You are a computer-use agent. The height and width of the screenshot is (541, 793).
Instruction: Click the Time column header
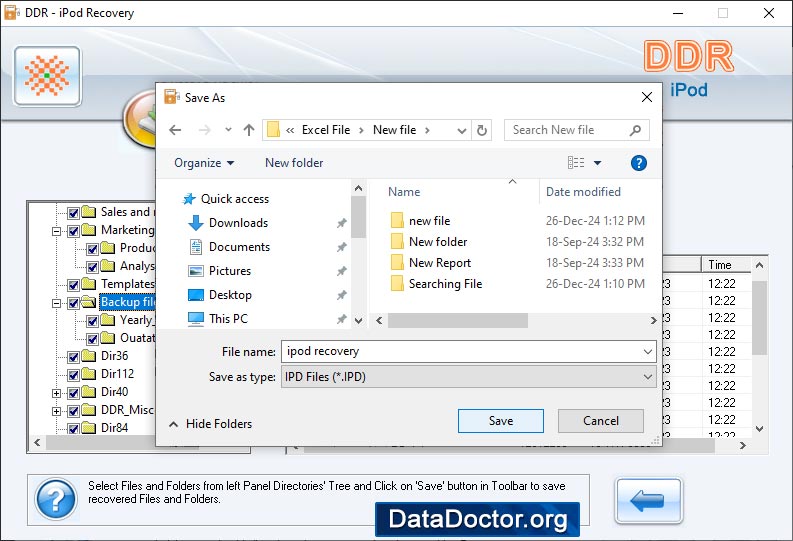tap(720, 265)
